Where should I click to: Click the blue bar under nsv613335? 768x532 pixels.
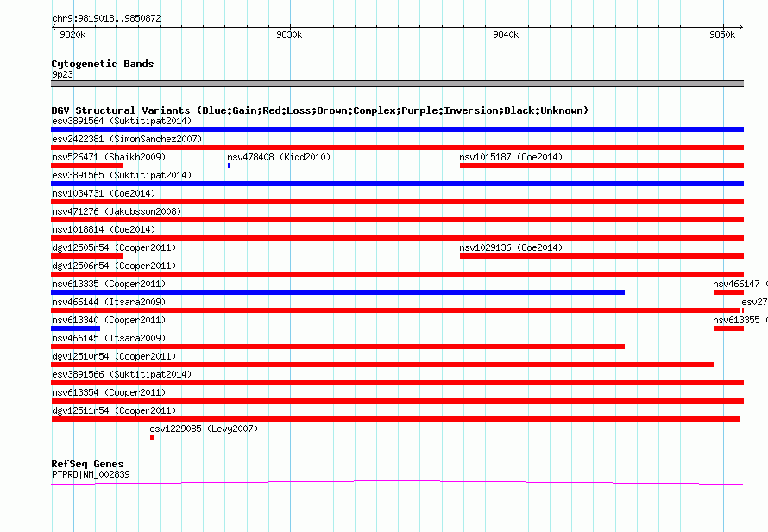click(x=338, y=292)
